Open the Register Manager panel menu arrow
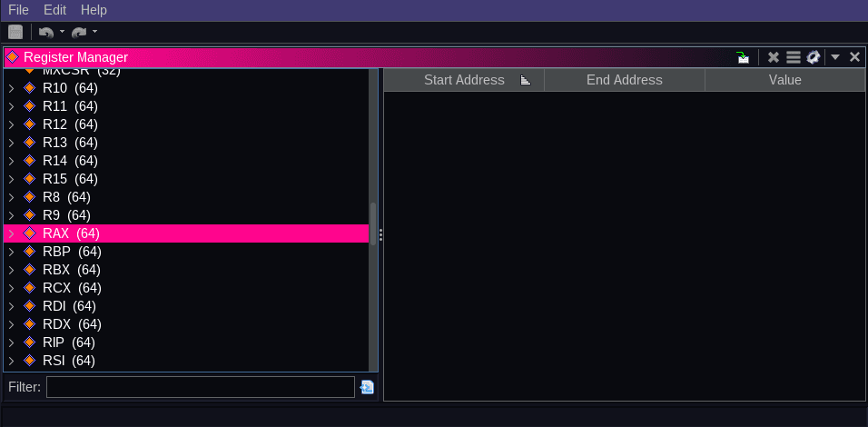Screen dimensions: 868x427 (835, 57)
